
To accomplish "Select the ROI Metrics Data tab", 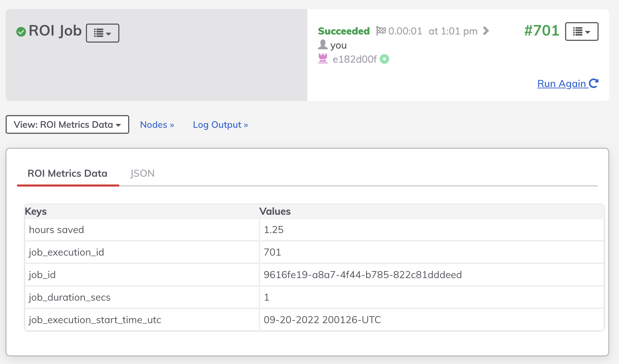I will 68,173.
